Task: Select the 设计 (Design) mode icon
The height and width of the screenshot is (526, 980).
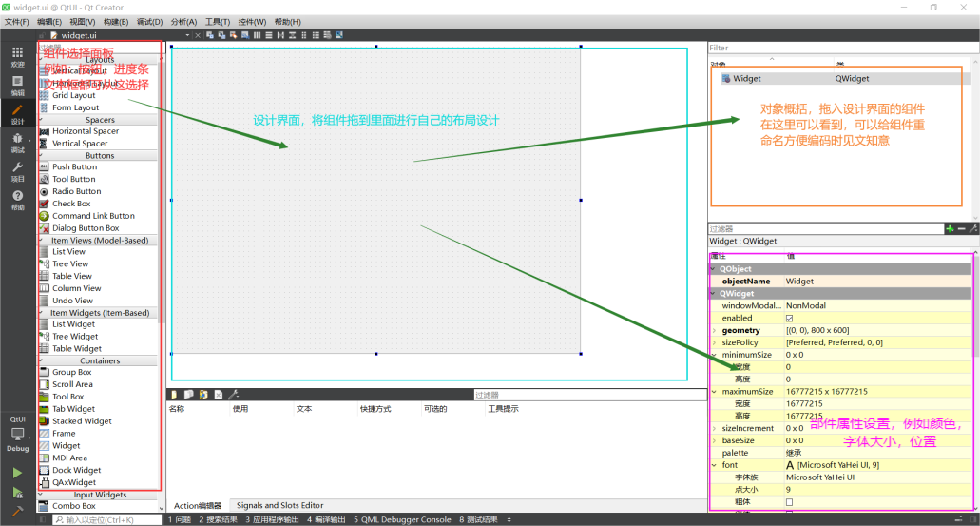Action: (x=17, y=114)
